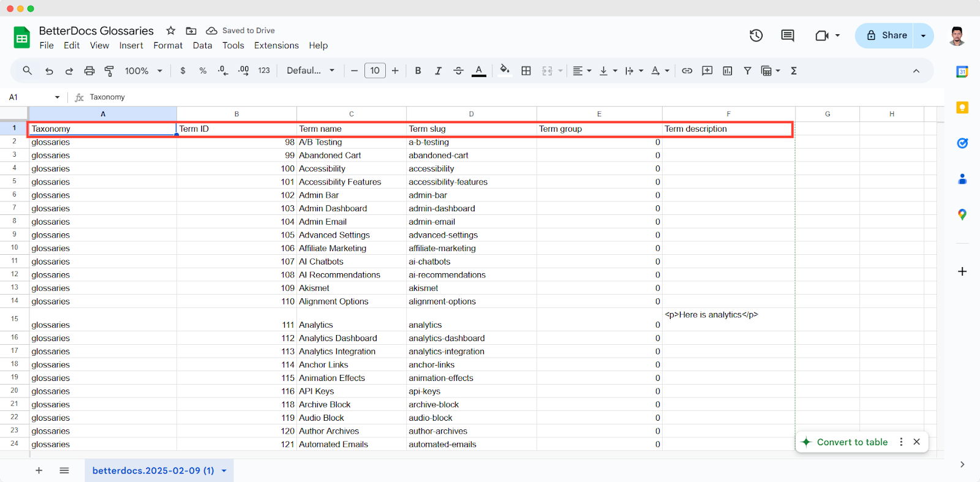Click the Insert link icon

[x=687, y=71]
